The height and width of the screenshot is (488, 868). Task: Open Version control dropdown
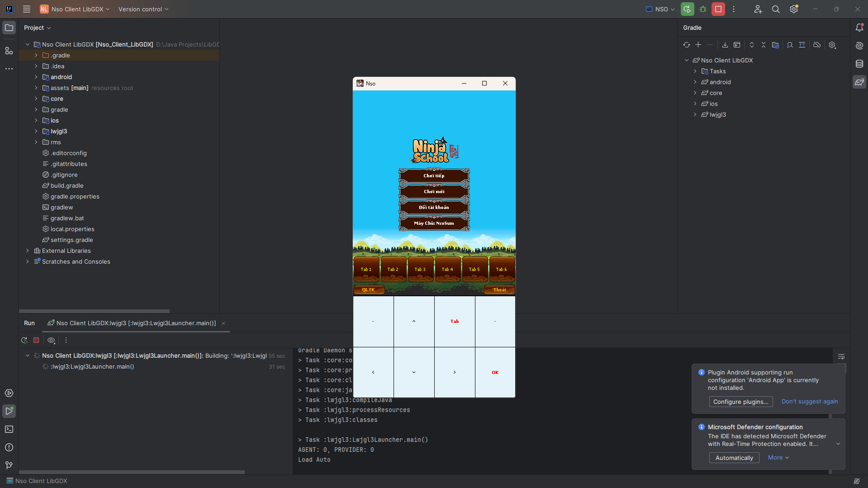[143, 9]
